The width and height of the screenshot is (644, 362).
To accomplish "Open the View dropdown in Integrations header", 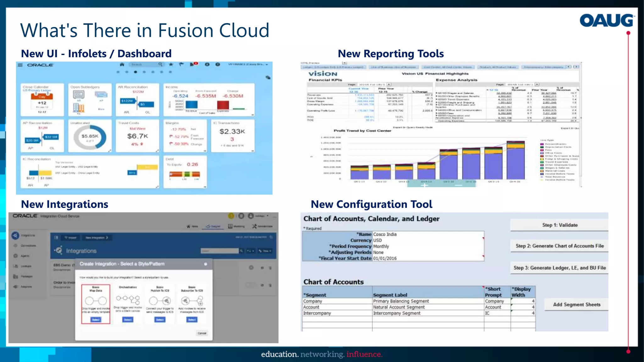I will coord(265,251).
